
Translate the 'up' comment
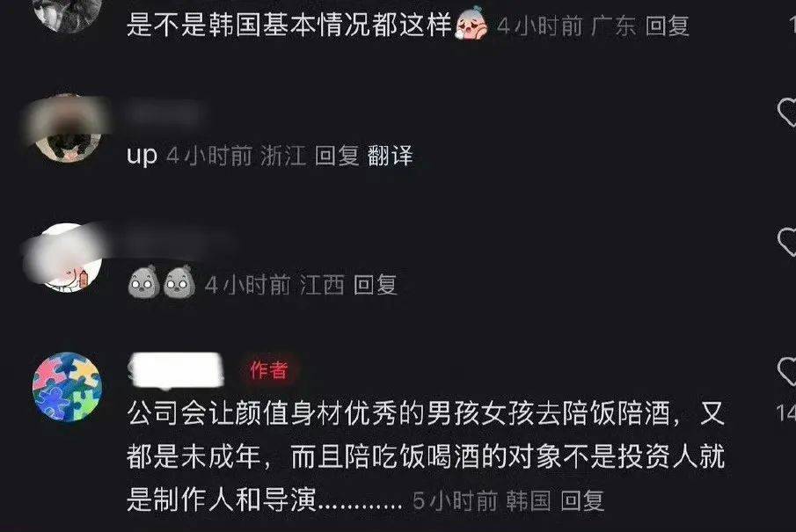tap(390, 156)
